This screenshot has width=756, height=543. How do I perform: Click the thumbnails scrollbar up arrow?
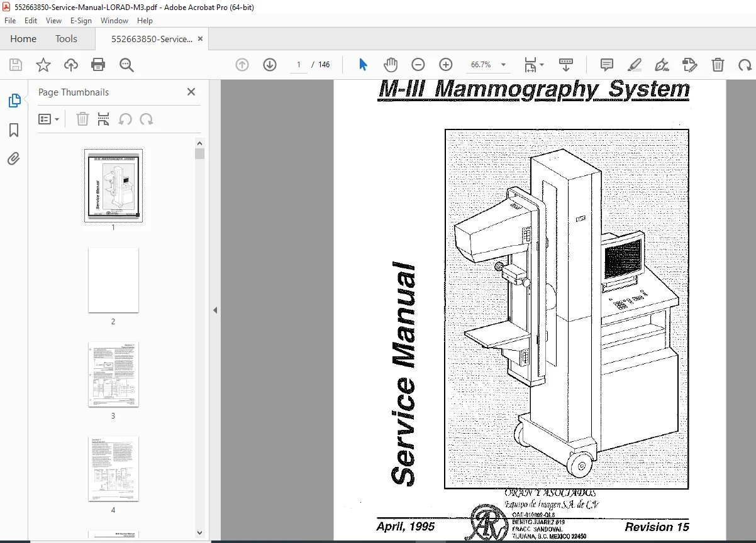coord(199,143)
